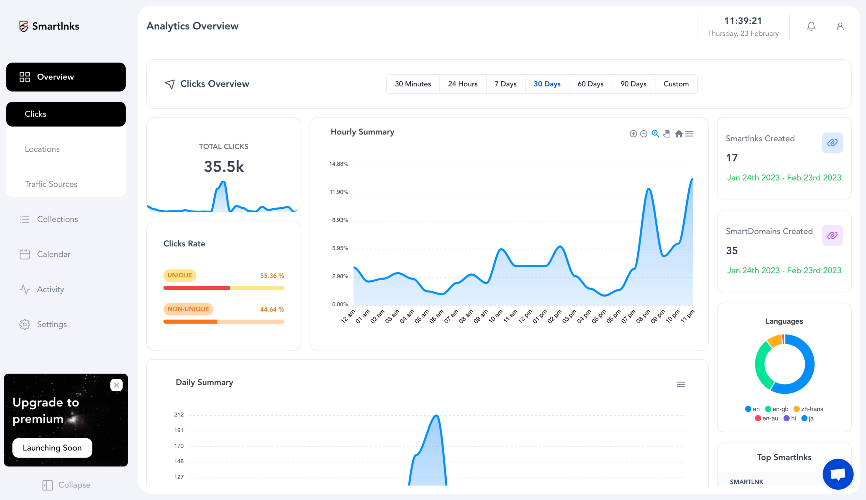Switch to 24 Hours range
The image size is (866, 500).
click(463, 84)
